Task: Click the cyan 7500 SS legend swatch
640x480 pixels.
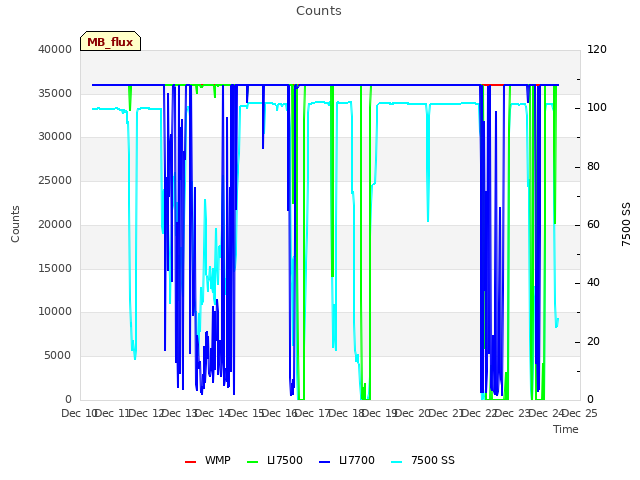Action: 397,462
